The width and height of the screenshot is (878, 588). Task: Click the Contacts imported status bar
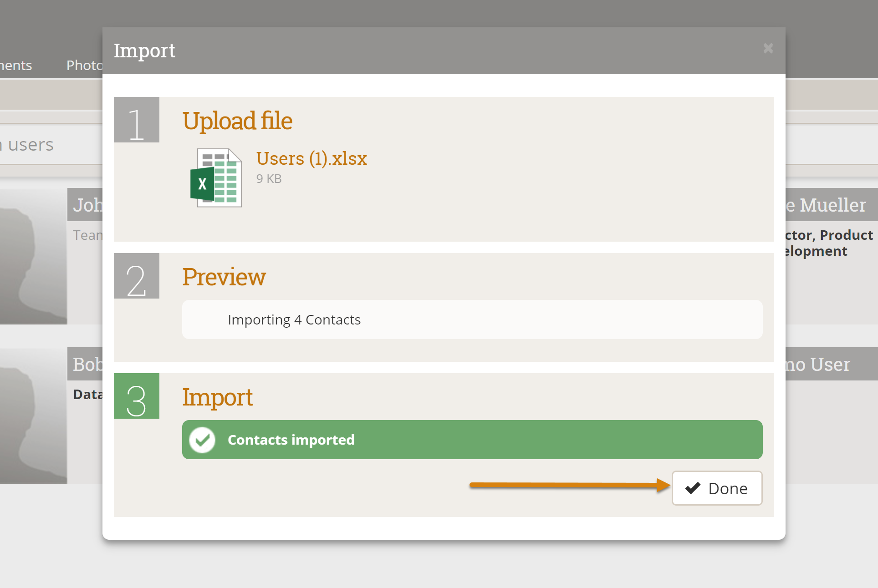[472, 440]
